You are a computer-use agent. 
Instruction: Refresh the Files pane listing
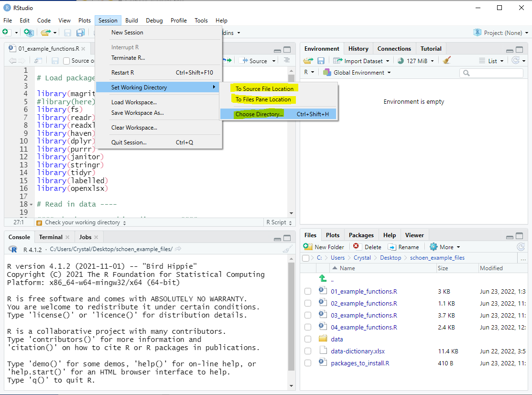coord(521,247)
